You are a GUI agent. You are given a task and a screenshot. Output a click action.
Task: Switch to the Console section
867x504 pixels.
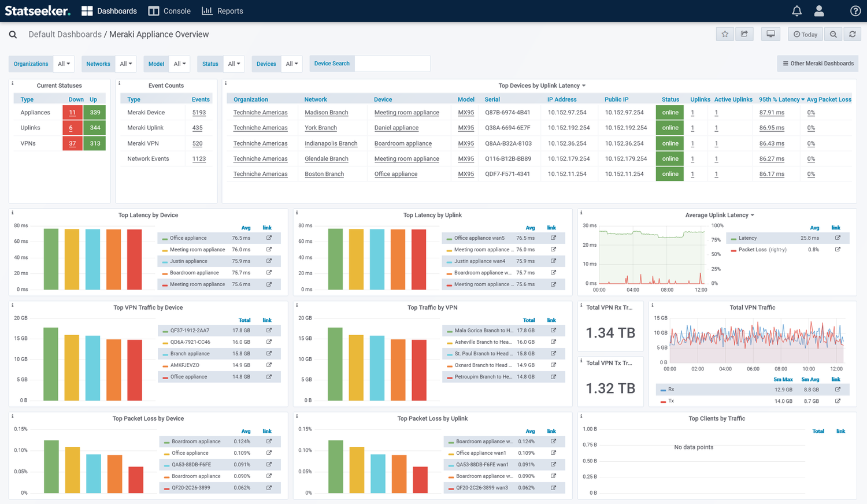pos(169,10)
